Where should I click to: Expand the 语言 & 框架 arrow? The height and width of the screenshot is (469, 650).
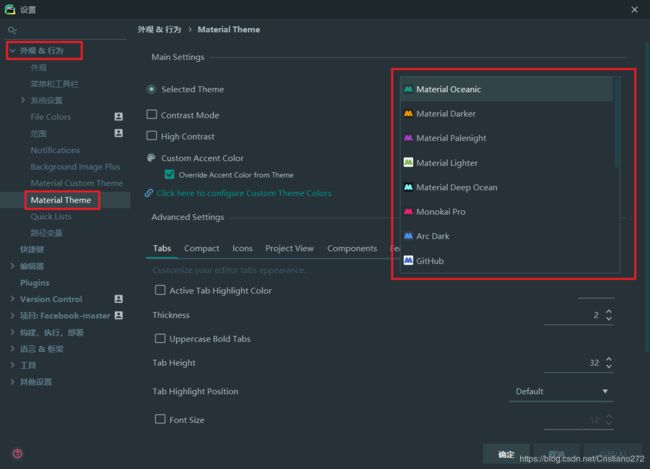[12, 349]
